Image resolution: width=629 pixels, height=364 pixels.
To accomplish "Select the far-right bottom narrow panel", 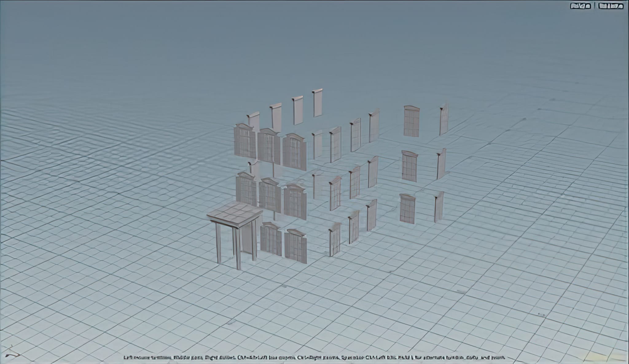I will 439,207.
